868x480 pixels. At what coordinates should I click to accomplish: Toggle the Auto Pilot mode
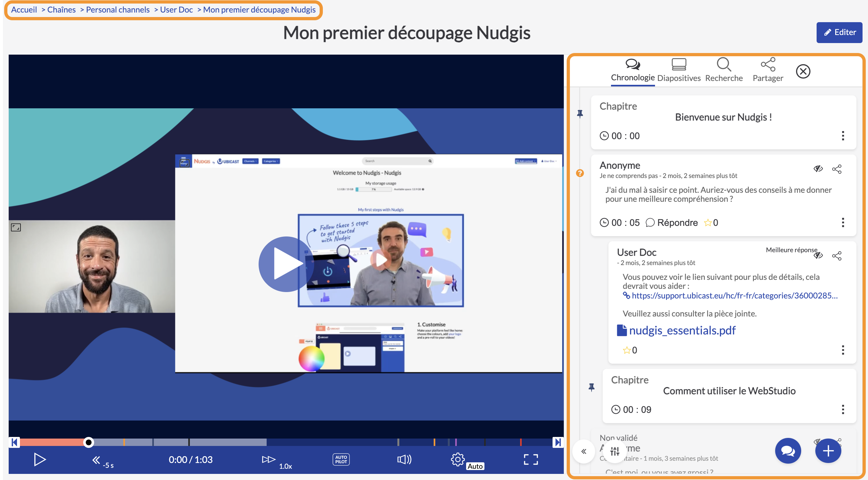341,459
